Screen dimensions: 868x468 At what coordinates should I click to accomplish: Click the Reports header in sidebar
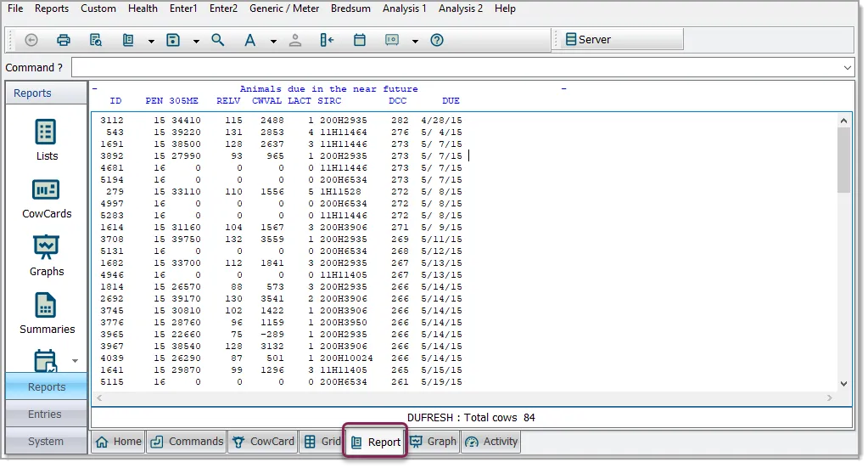click(x=47, y=93)
